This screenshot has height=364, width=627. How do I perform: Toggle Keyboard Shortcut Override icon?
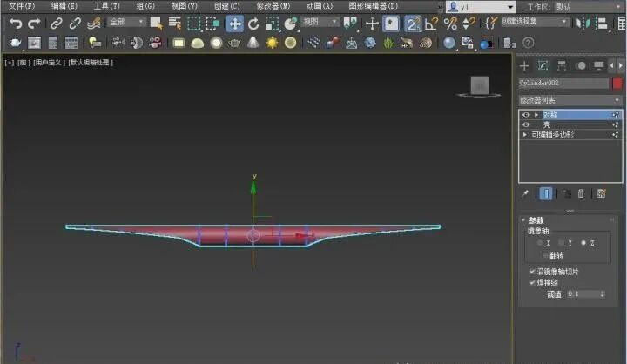pos(391,24)
